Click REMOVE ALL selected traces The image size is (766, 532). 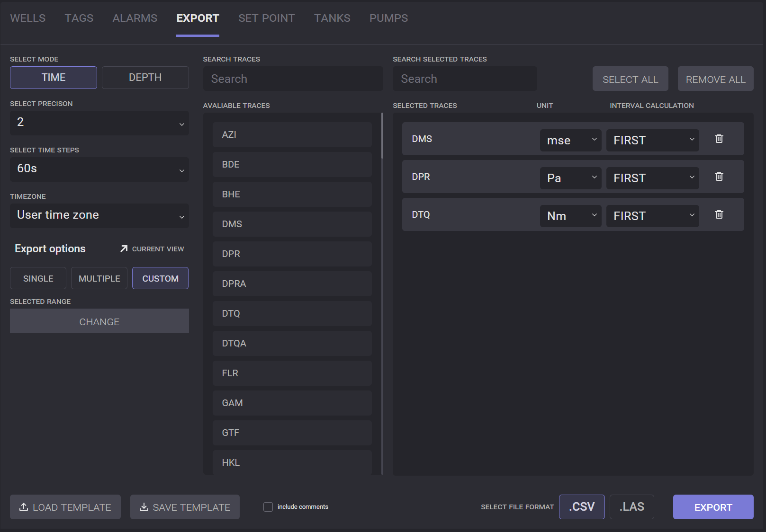(x=715, y=79)
